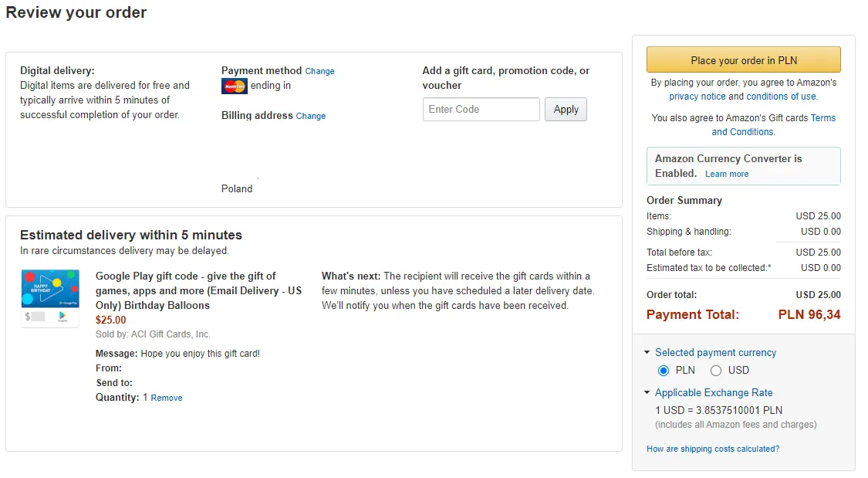Image resolution: width=868 pixels, height=478 pixels.
Task: Click the Selected payment currency heading
Action: point(715,353)
